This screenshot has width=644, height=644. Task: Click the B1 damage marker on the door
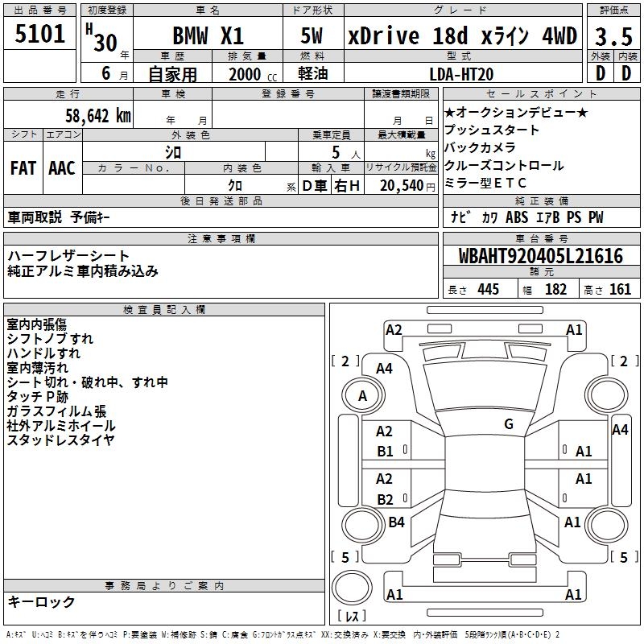coord(386,452)
